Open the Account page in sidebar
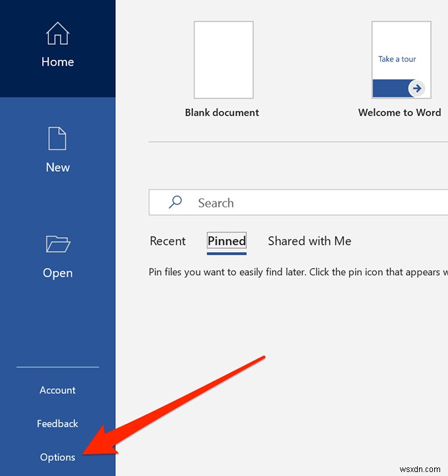448x476 pixels. point(57,390)
